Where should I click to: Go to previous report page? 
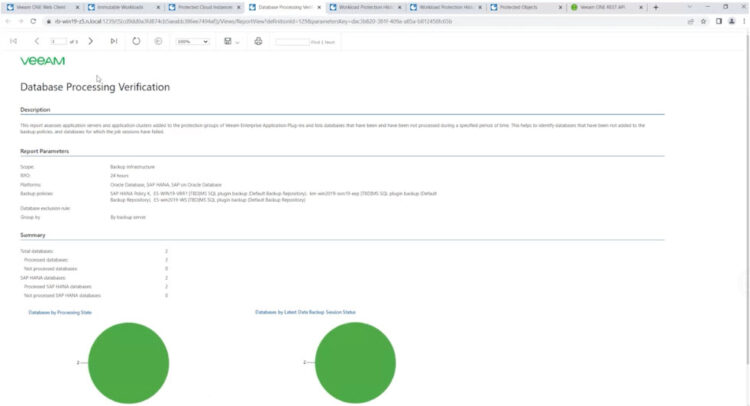pos(37,41)
